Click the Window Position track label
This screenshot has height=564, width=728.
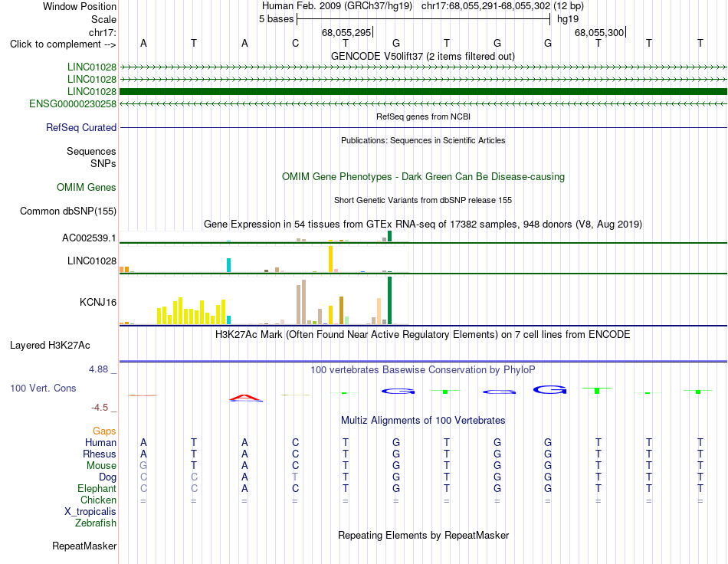(x=80, y=6)
